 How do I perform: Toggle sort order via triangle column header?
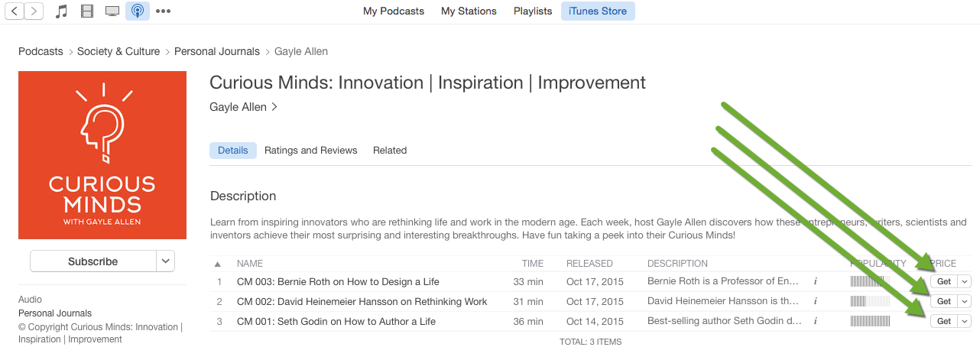point(219,264)
